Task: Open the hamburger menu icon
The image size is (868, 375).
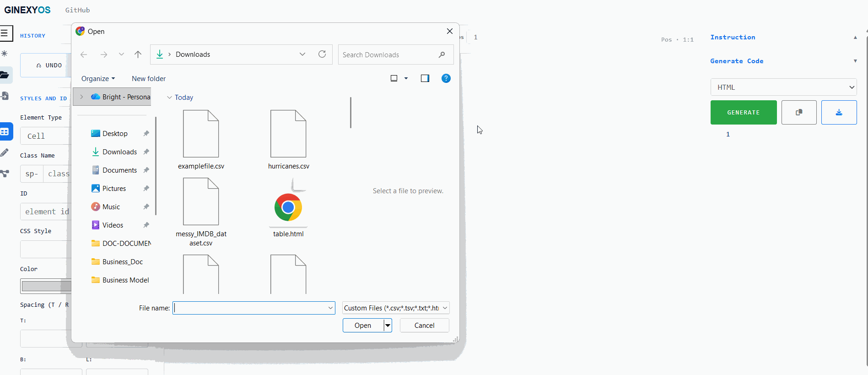Action: tap(5, 33)
